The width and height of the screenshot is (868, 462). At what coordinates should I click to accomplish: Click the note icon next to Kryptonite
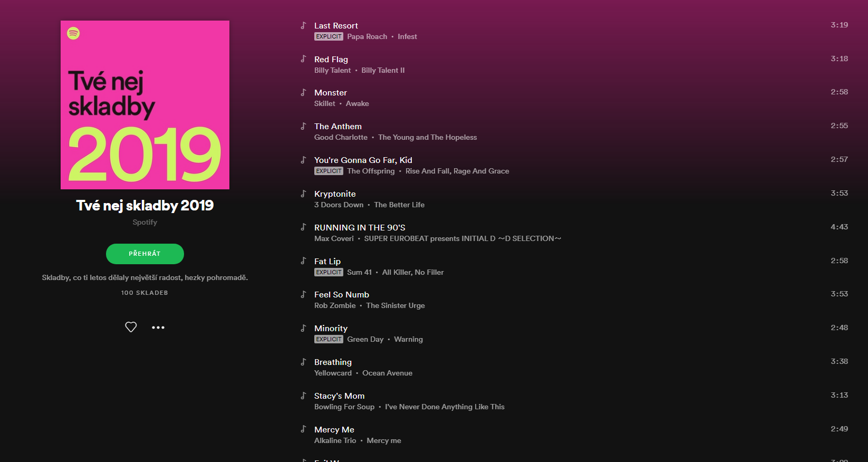(x=303, y=194)
